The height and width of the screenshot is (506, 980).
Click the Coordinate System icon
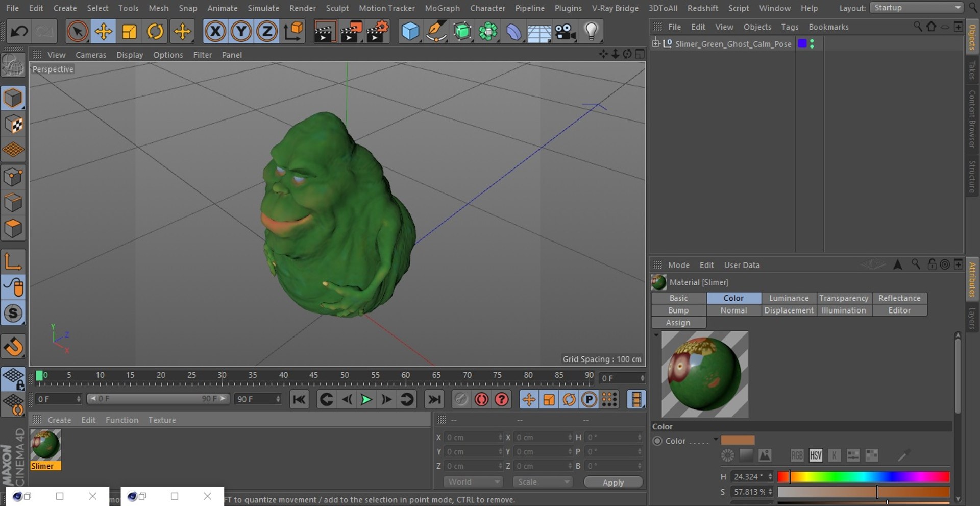293,32
